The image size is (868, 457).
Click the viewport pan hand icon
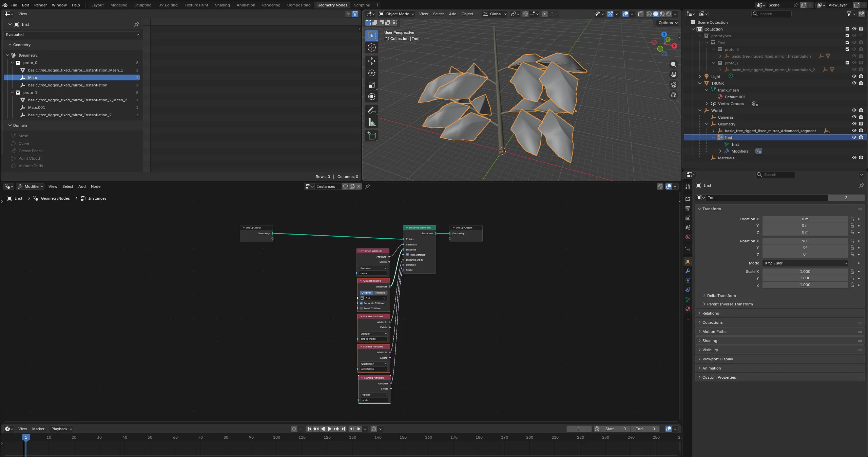coord(673,75)
